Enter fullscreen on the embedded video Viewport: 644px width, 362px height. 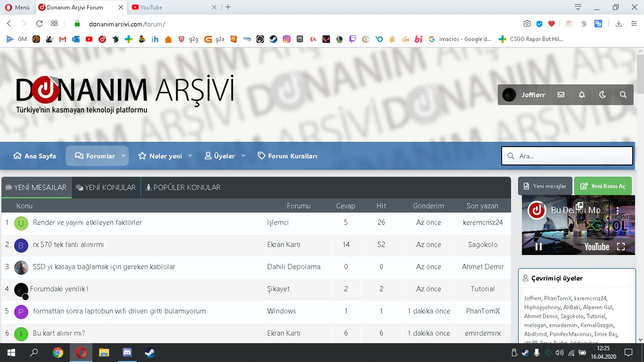[x=621, y=247]
